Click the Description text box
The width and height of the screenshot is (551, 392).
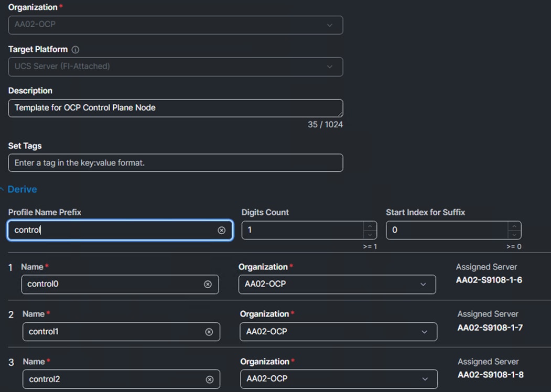[175, 108]
